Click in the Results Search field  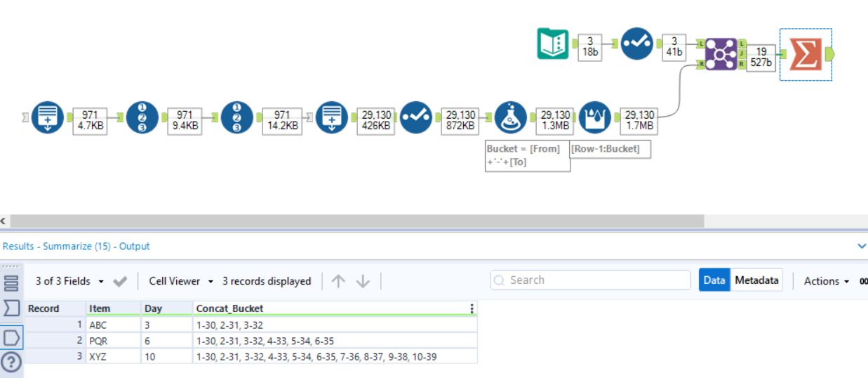click(x=590, y=280)
